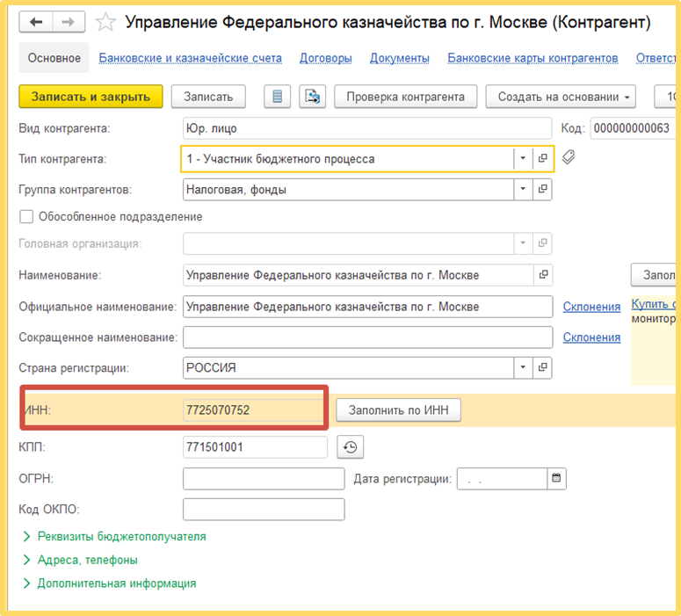Open Склонения link for Официальное наименование
Viewport: 681px width, 616px height.
591,307
